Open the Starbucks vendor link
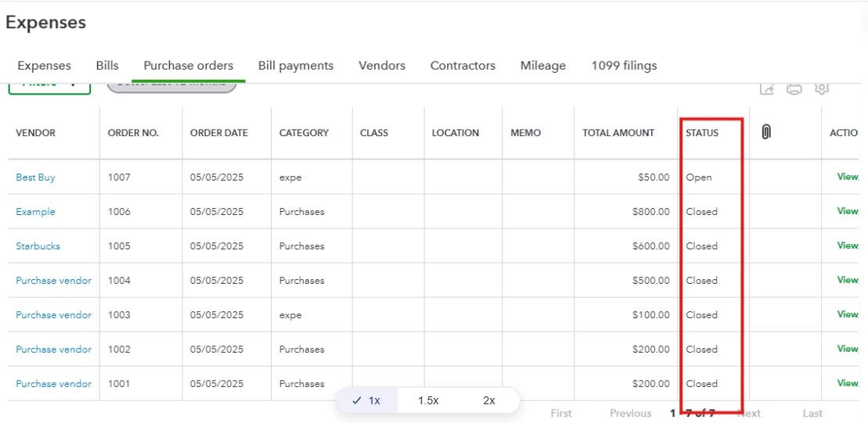868x423 pixels. (x=38, y=246)
